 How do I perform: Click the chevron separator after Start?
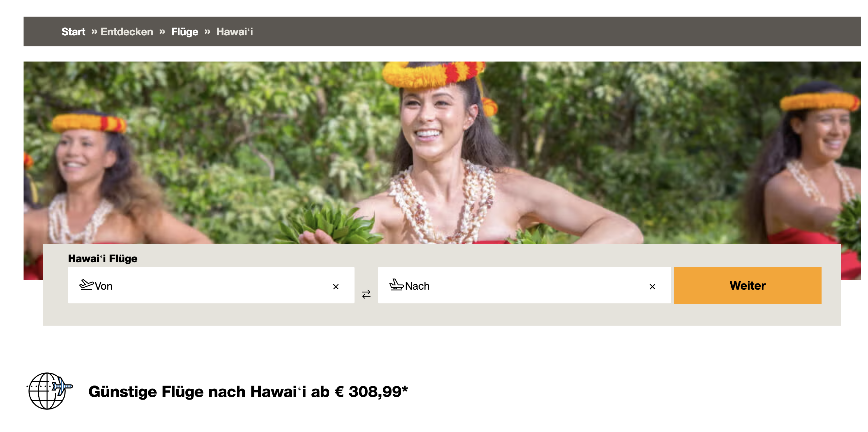coord(94,32)
